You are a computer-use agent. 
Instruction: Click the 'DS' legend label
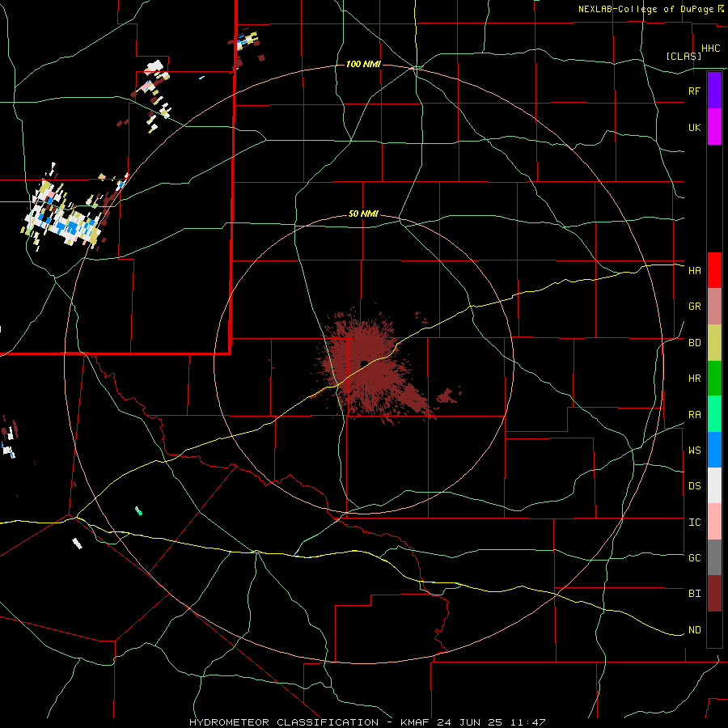(694, 485)
